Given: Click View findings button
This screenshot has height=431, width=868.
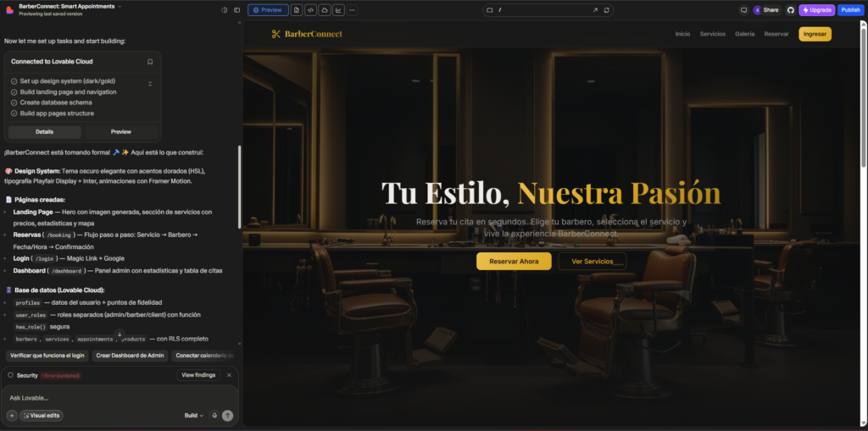Looking at the screenshot, I should 198,375.
